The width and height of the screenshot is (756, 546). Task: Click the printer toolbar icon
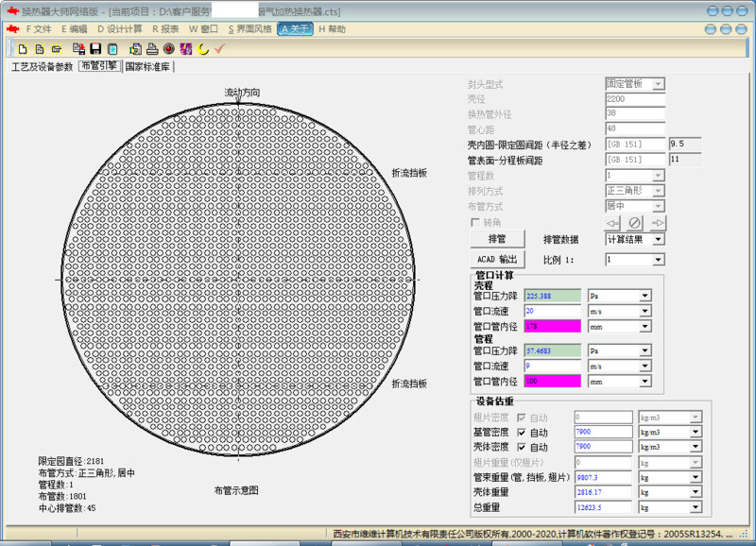(x=152, y=49)
